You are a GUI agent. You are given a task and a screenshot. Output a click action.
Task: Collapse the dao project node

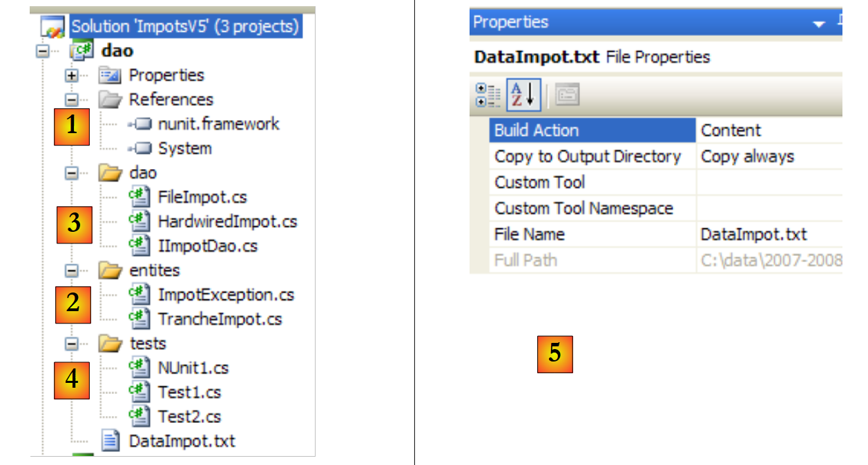43,51
